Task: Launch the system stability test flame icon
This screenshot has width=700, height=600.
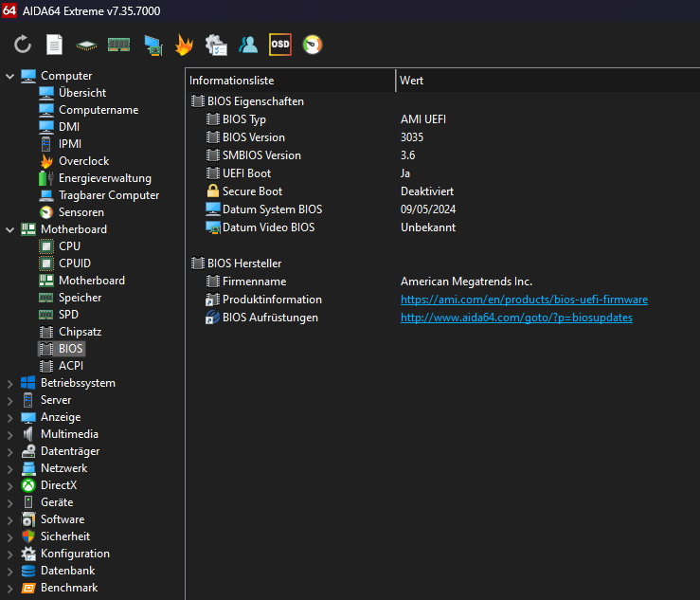Action: pyautogui.click(x=184, y=45)
